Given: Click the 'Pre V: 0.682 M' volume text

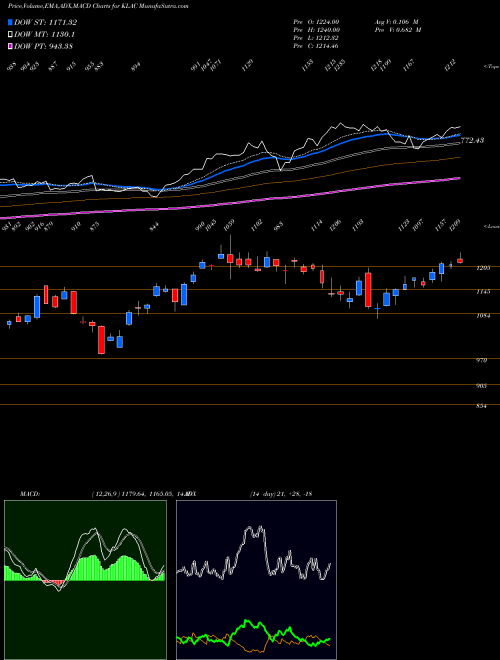Looking at the screenshot, I should tap(397, 30).
